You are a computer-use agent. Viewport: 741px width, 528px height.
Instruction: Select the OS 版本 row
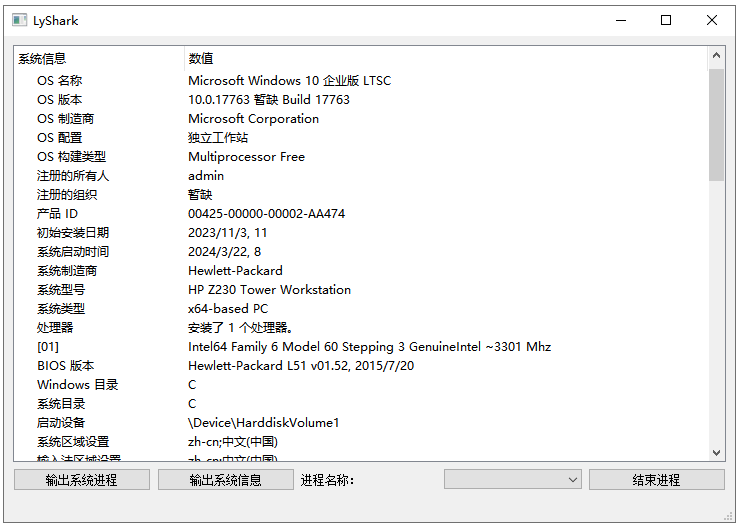[361, 100]
